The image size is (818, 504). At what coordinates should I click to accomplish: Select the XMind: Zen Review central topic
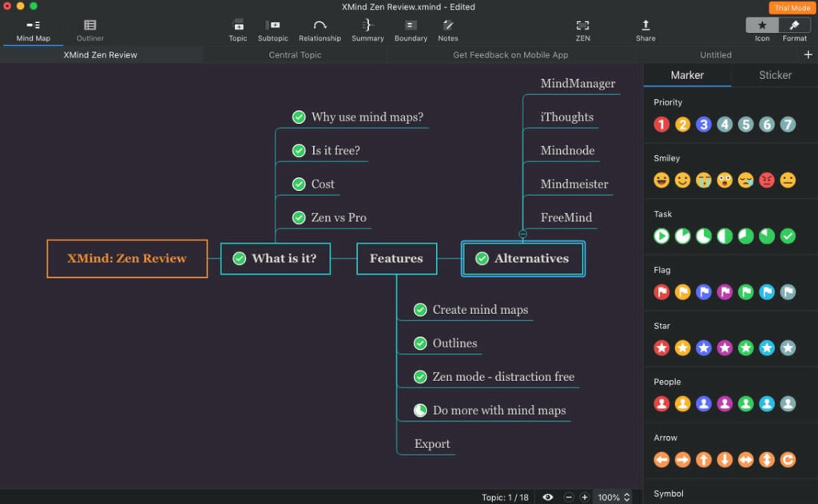coord(127,258)
